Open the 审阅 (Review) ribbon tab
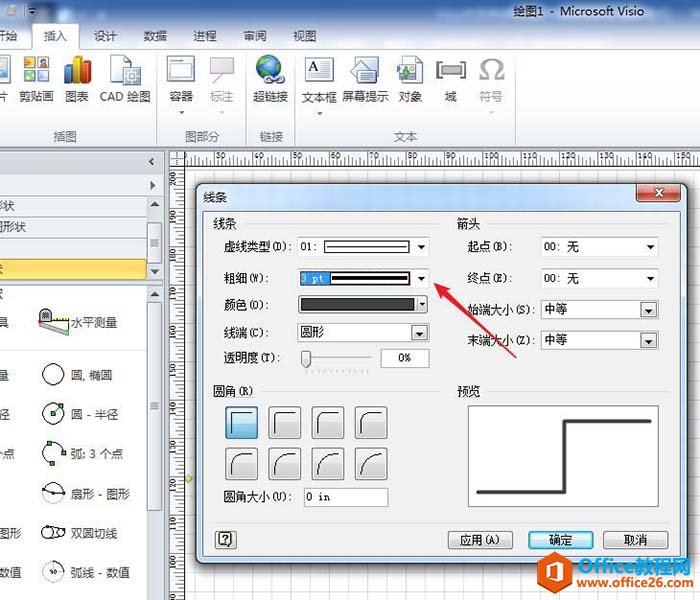 pyautogui.click(x=255, y=36)
